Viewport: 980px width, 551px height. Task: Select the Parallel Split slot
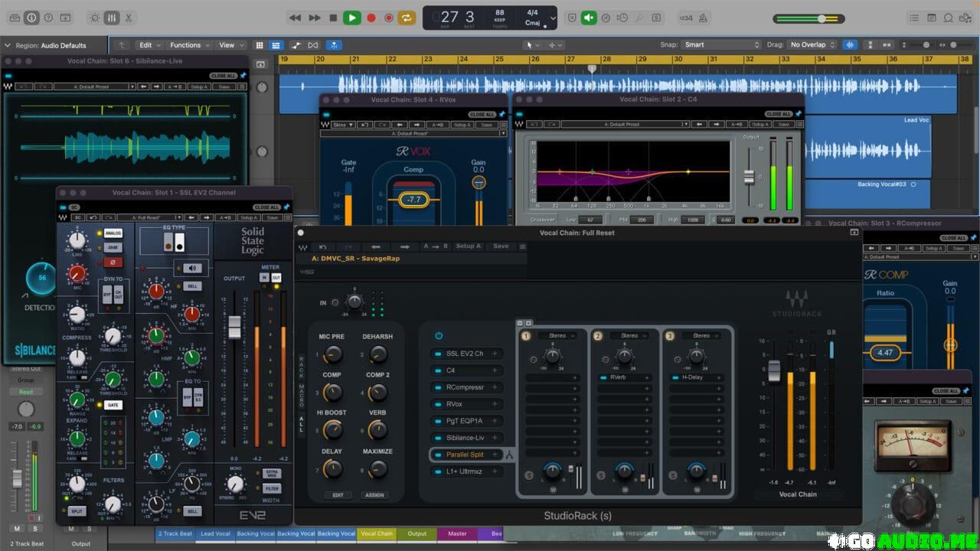tap(465, 455)
